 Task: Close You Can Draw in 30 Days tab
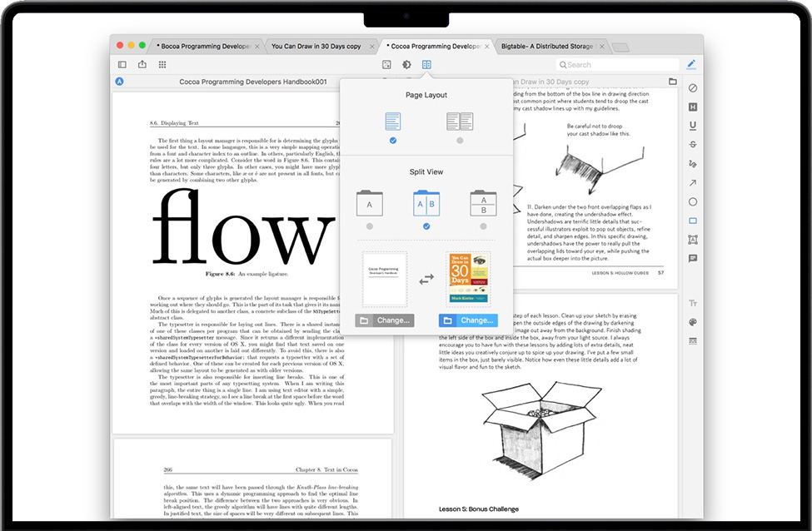tap(371, 47)
